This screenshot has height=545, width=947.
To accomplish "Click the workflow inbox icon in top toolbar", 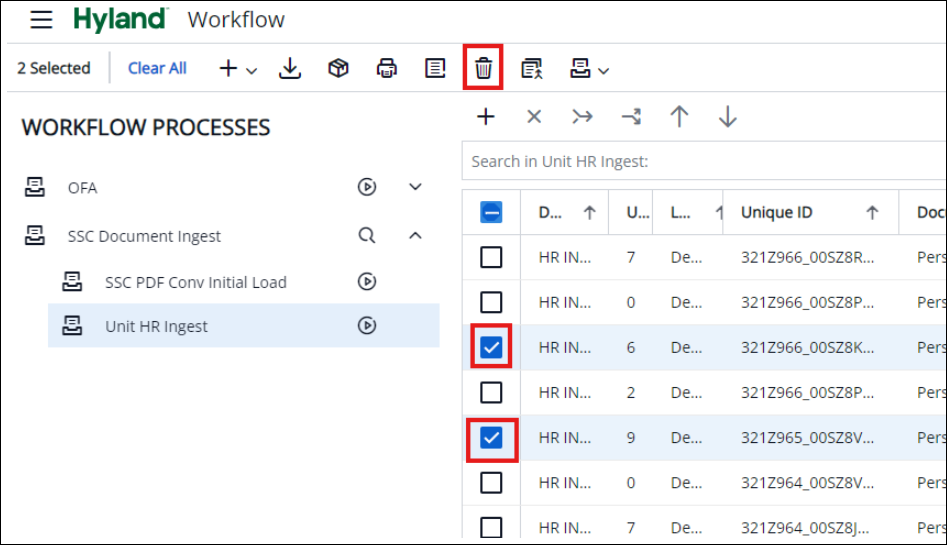I will [580, 68].
